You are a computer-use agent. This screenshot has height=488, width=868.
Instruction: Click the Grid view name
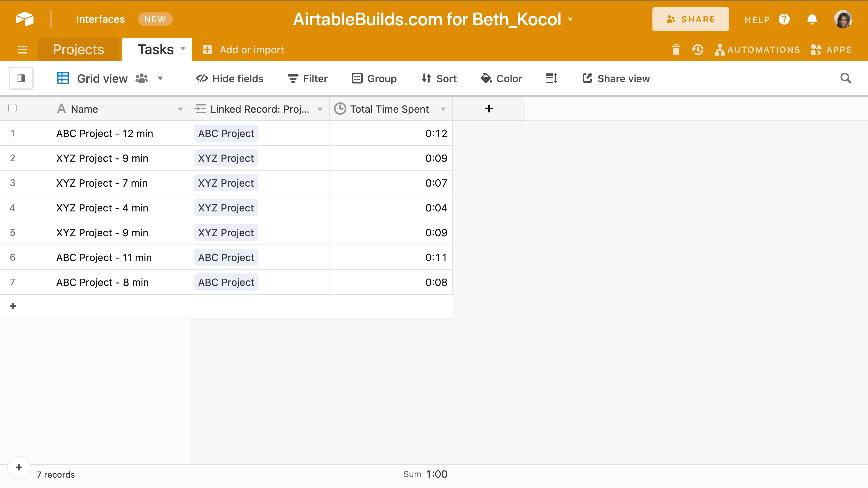point(102,79)
